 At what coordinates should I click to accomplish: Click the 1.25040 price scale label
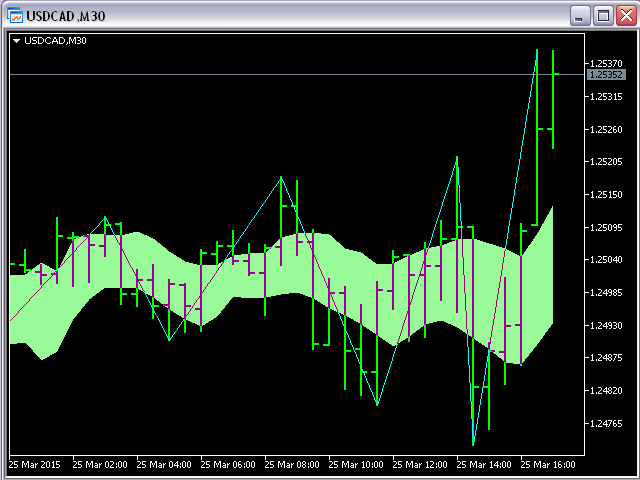pyautogui.click(x=607, y=260)
